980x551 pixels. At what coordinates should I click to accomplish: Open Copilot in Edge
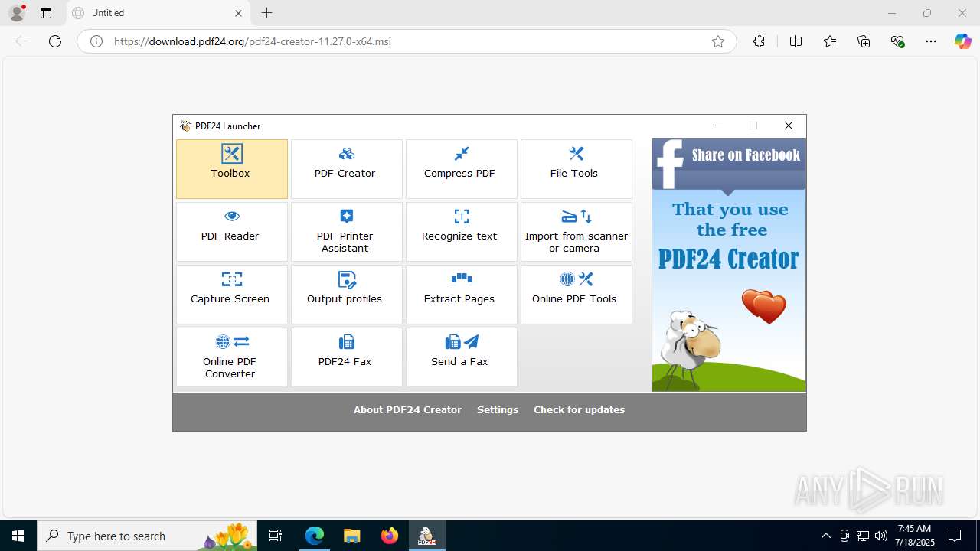tap(962, 41)
